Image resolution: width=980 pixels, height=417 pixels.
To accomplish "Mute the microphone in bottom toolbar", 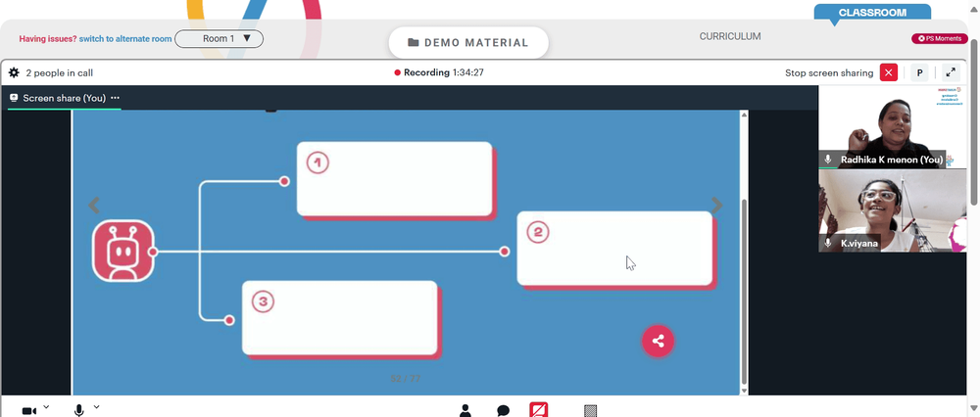I will 78,410.
